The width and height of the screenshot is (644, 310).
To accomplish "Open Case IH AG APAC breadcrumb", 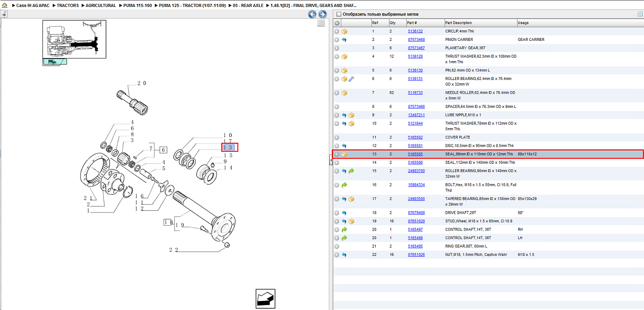I will click(32, 6).
